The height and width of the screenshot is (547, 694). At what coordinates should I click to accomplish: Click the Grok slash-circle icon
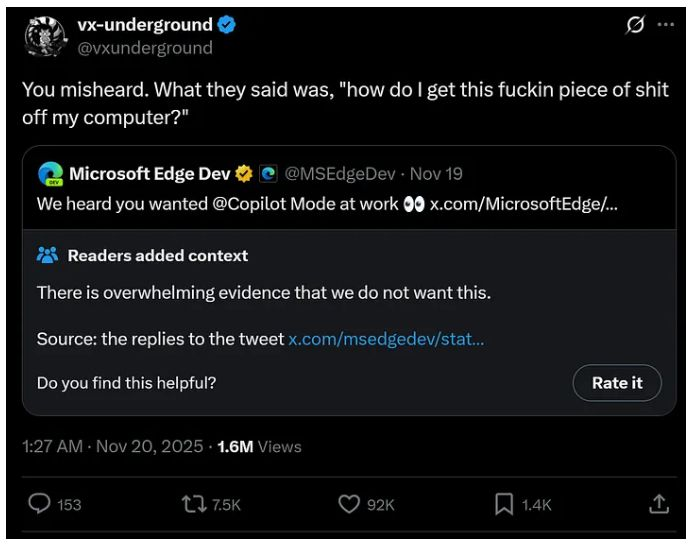coord(635,27)
